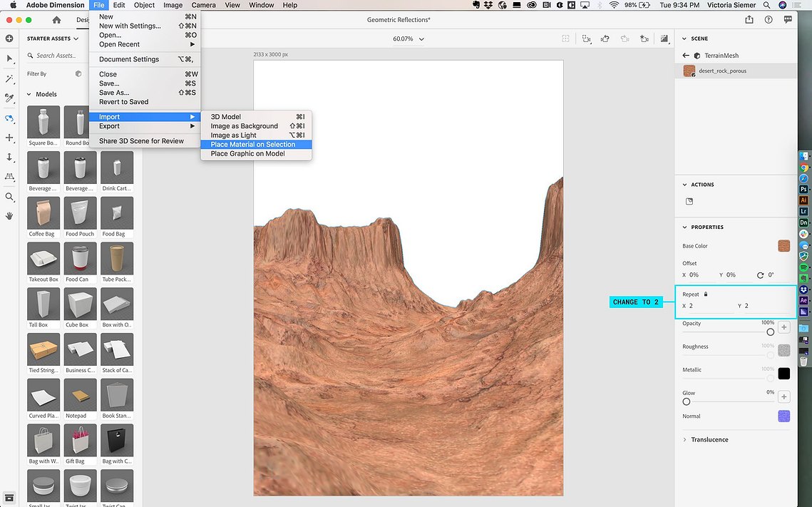Open the feedback speech bubble icon
The width and height of the screenshot is (812, 507).
(x=788, y=20)
